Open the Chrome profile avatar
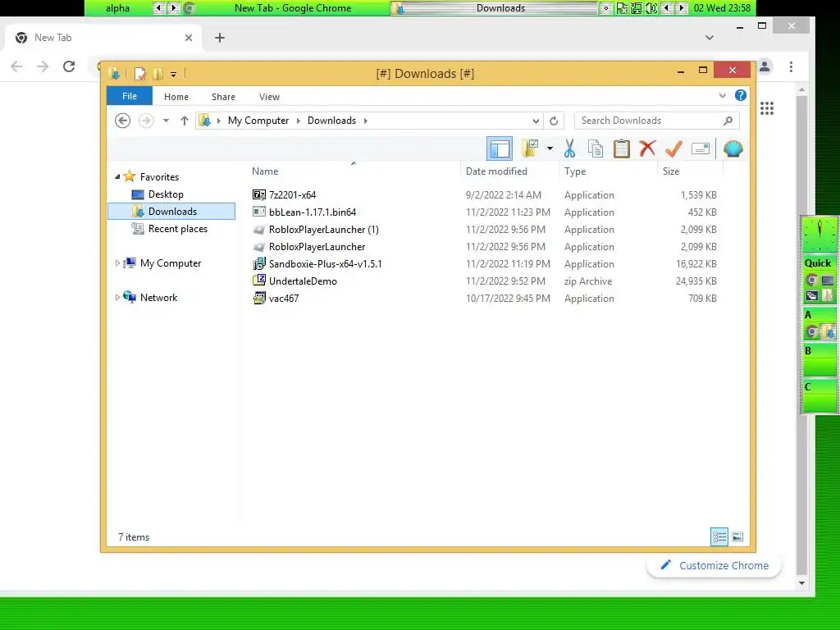The height and width of the screenshot is (630, 840). (765, 66)
